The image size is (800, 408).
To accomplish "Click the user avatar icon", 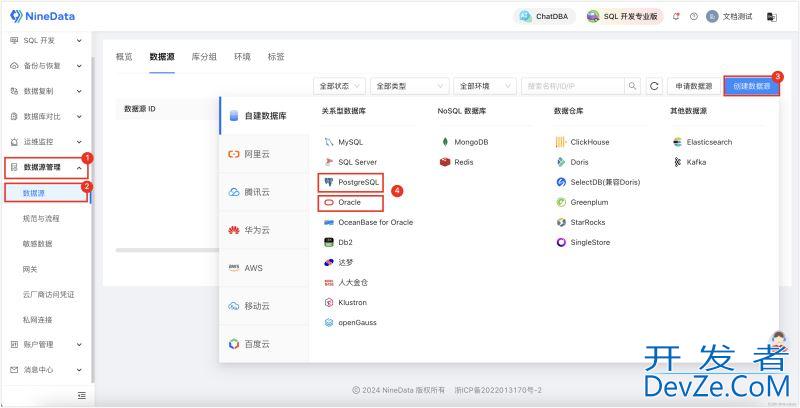I will pyautogui.click(x=712, y=17).
